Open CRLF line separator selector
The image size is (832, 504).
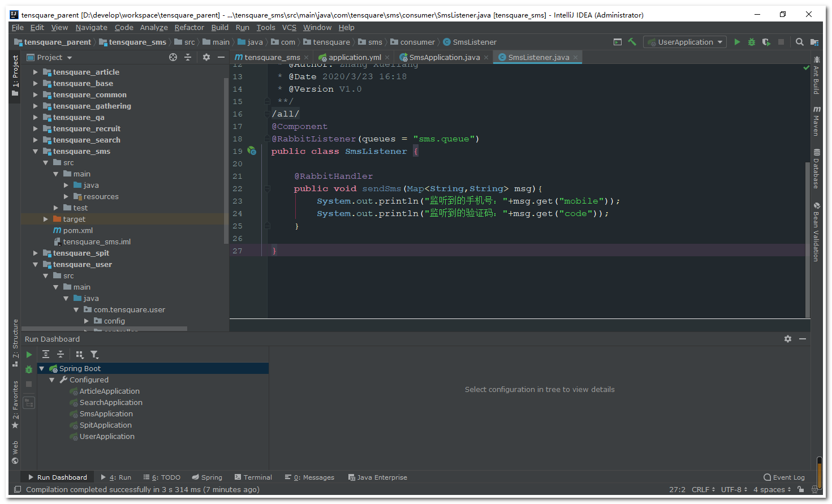[703, 490]
